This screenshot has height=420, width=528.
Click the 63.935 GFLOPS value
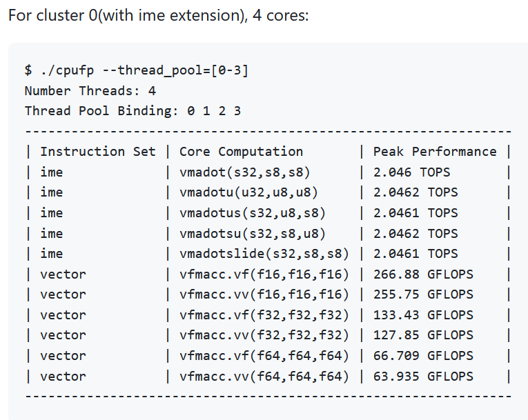(423, 376)
